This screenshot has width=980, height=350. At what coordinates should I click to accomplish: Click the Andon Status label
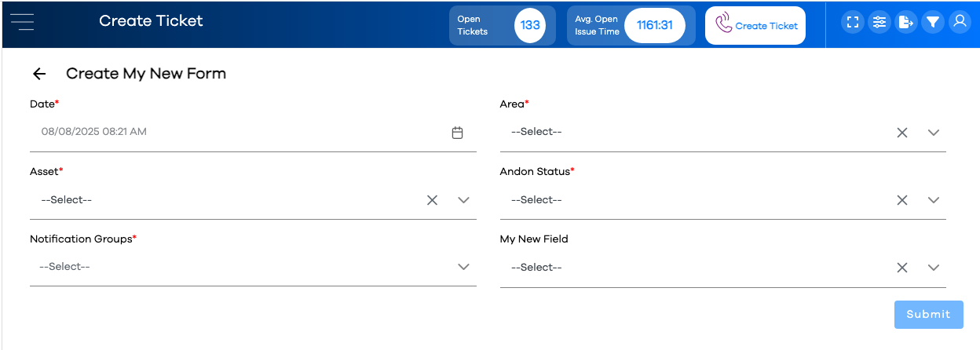point(537,171)
